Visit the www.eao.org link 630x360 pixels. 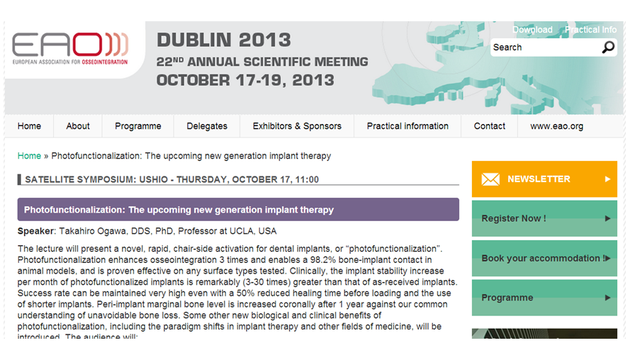[x=556, y=126]
